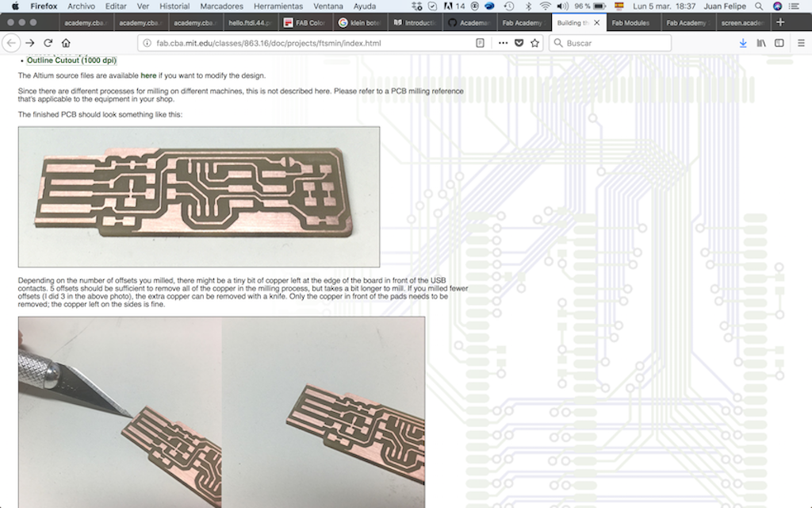Open the Archivo menu
Viewport: 812px width, 508px height.
pos(82,6)
